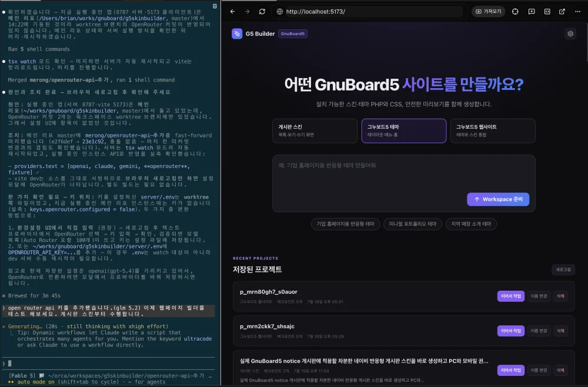Select the 게시판 스킨 option card
This screenshot has width=588, height=387.
[315, 131]
